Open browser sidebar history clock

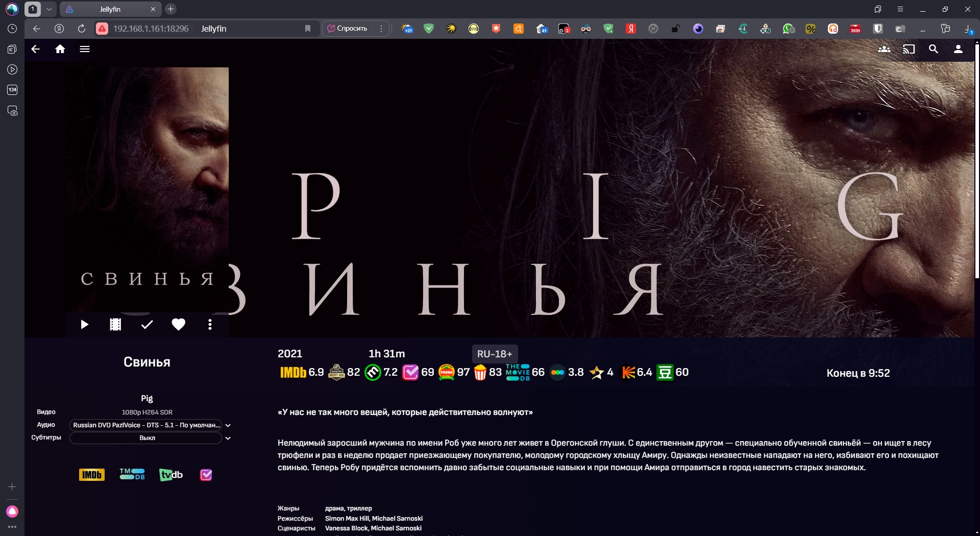12,29
